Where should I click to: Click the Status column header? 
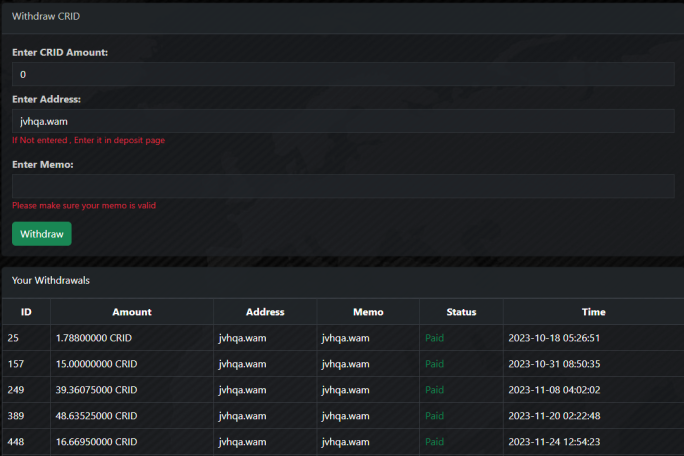(x=461, y=312)
